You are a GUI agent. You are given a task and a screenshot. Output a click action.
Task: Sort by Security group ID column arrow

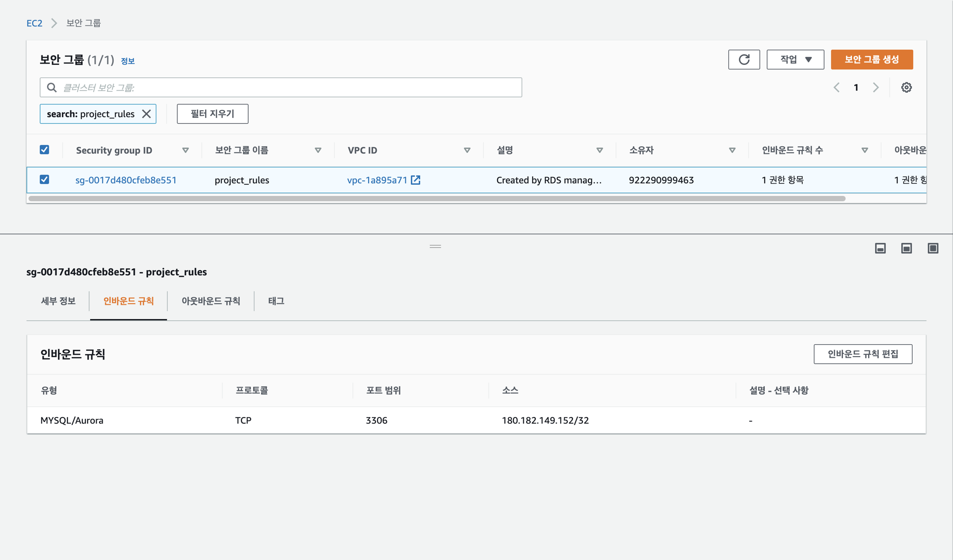(185, 150)
